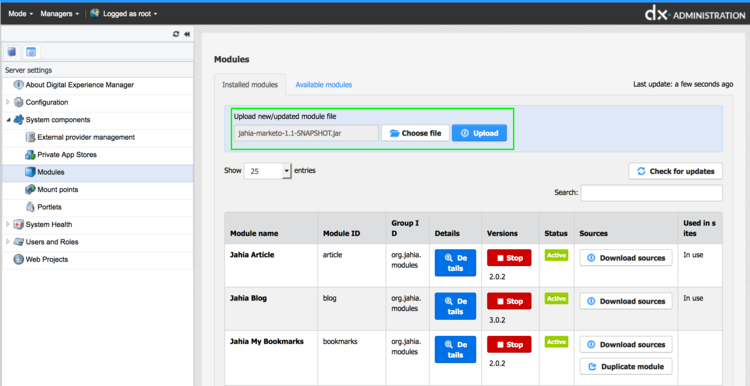Download sources for Jahia Blog

click(626, 301)
